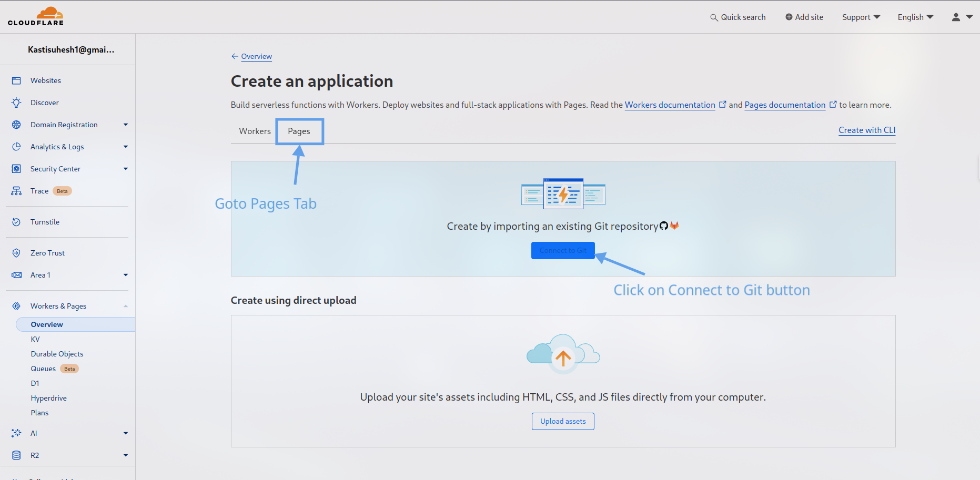
Task: Click the Trace icon in the sidebar
Action: [x=16, y=190]
